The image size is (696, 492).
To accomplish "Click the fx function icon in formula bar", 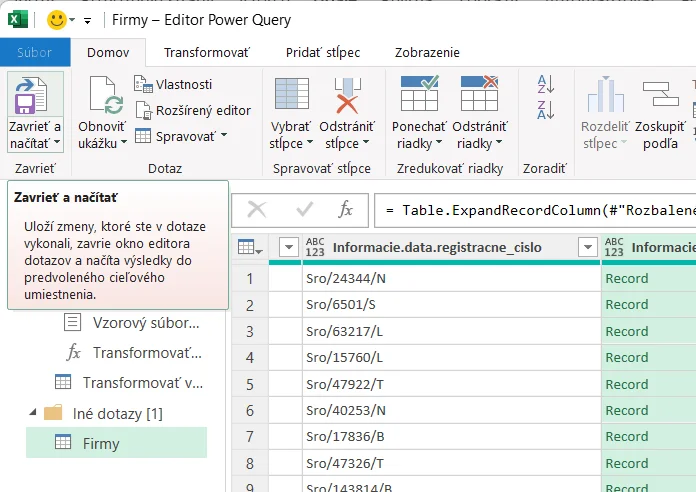I will coord(345,209).
